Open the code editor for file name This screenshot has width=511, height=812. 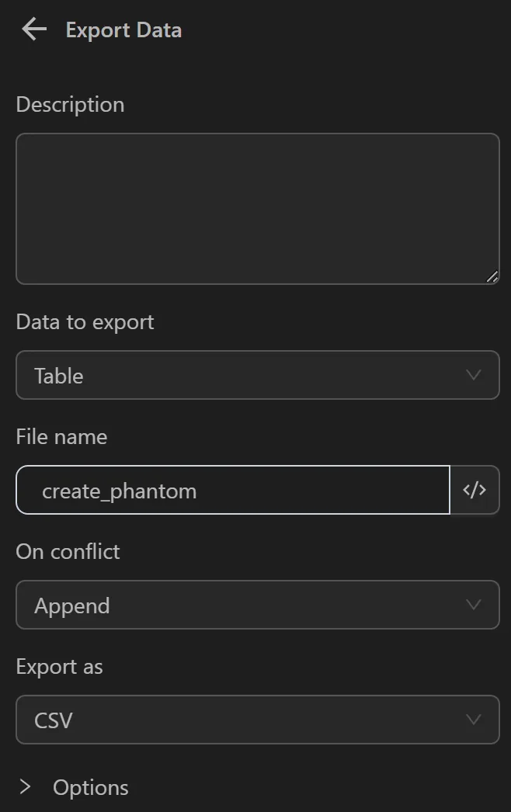474,490
